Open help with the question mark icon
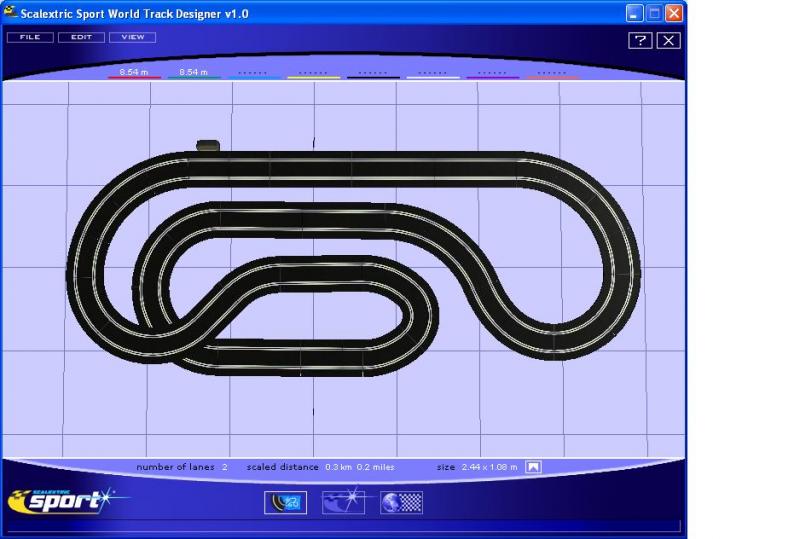The height and width of the screenshot is (539, 800). (640, 40)
